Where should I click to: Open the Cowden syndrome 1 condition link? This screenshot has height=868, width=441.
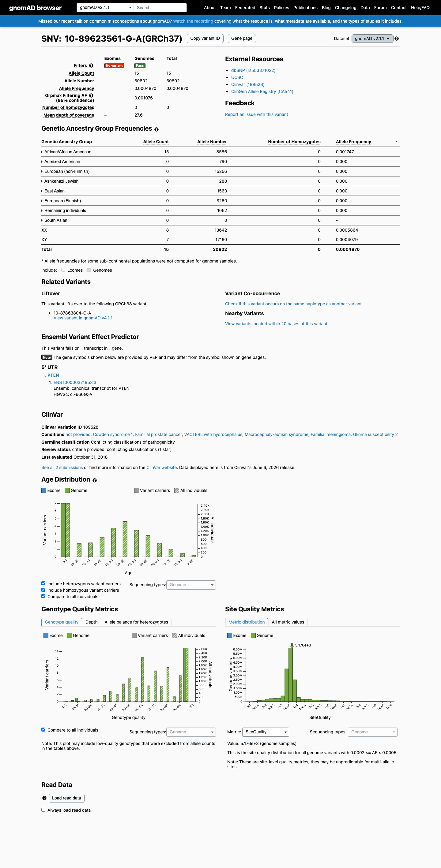113,435
